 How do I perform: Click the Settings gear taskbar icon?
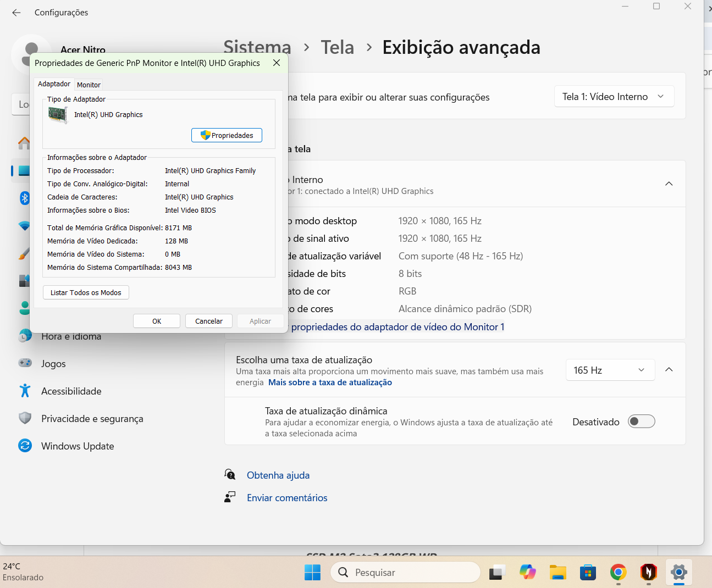(x=679, y=573)
